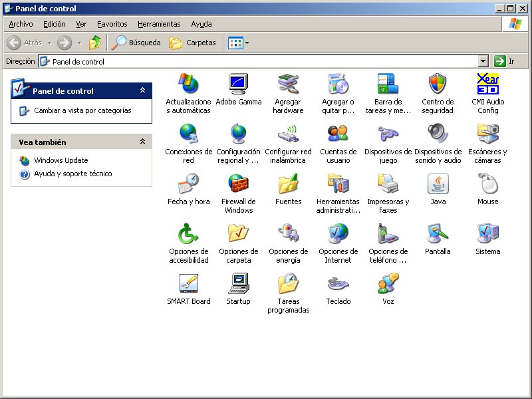The height and width of the screenshot is (399, 532).
Task: Open the Windows Update link
Action: coord(61,160)
